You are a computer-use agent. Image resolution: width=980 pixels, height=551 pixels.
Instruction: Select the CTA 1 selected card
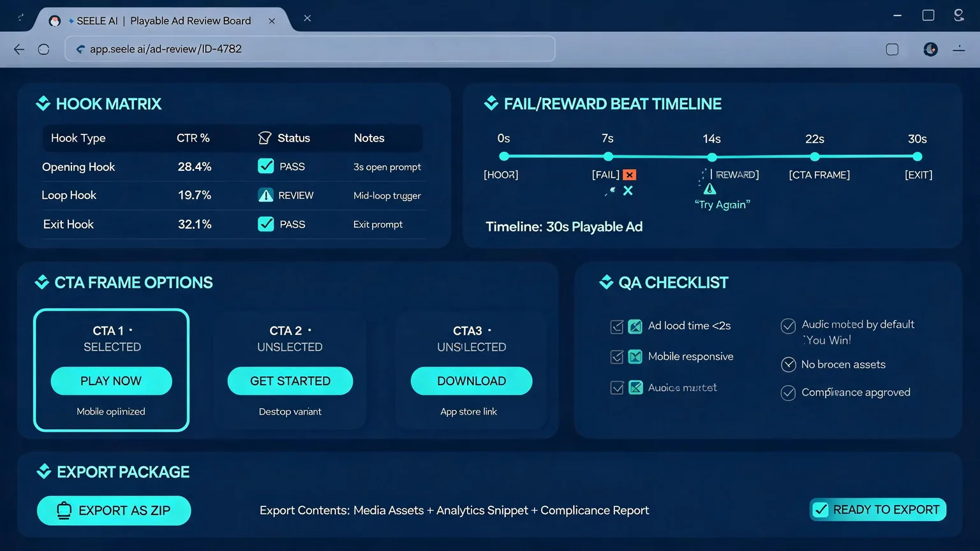click(x=112, y=370)
